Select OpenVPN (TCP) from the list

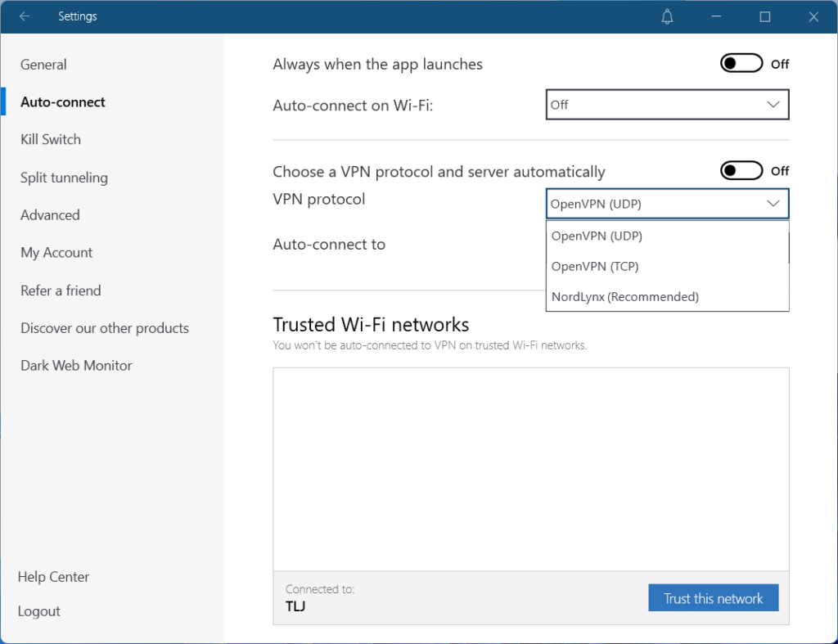click(595, 266)
